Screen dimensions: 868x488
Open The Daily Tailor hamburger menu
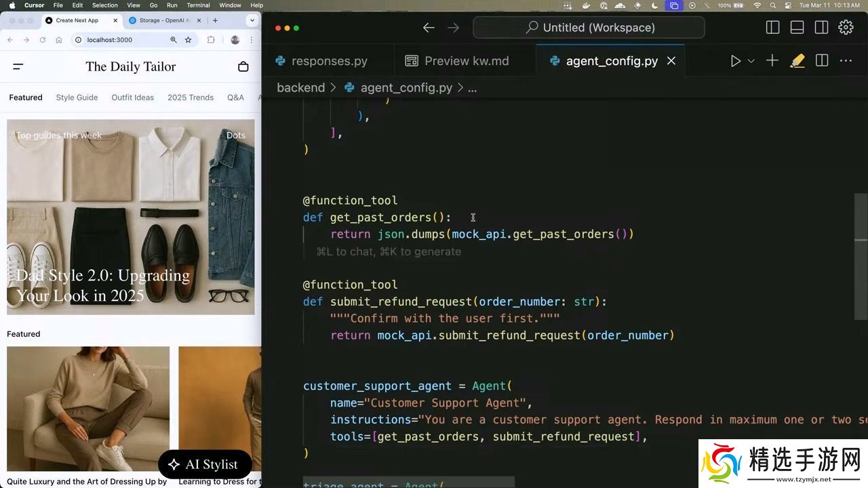[x=18, y=66]
